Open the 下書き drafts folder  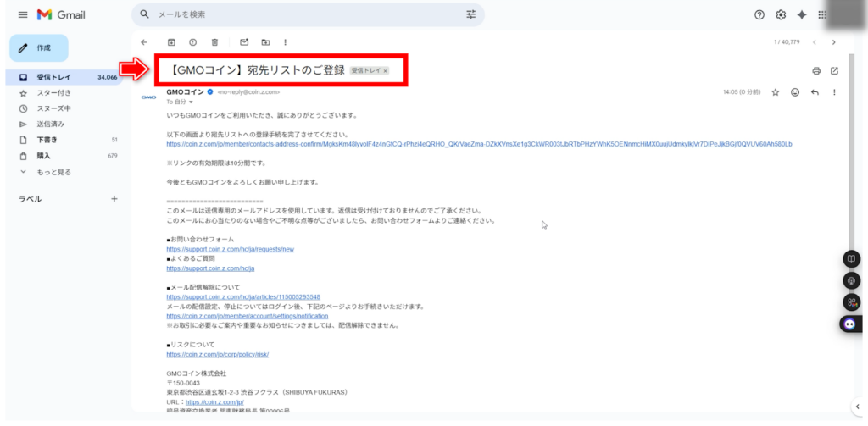pos(47,139)
